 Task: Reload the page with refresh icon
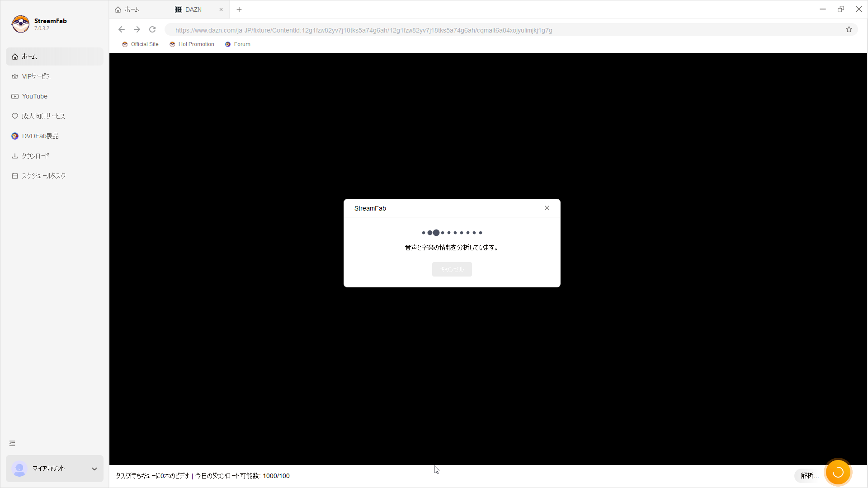[152, 29]
